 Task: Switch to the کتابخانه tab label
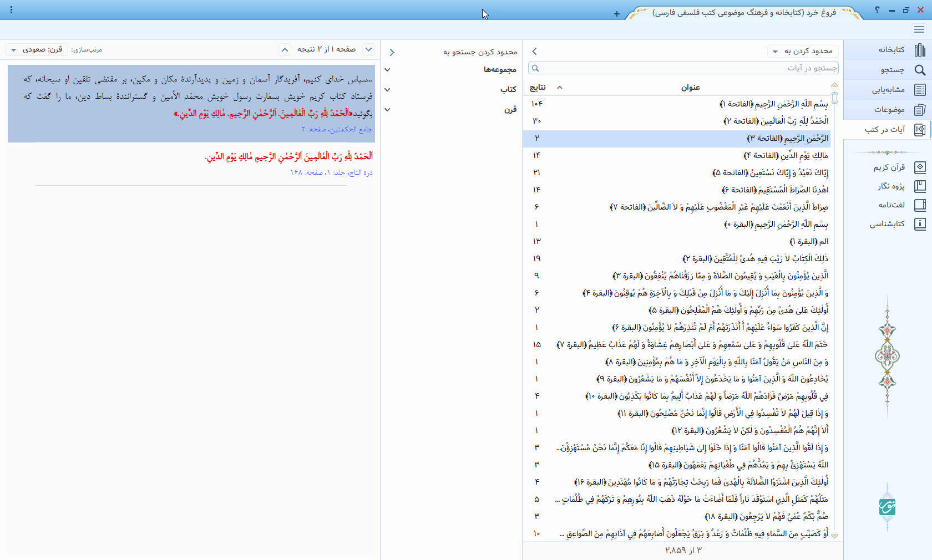(x=892, y=50)
